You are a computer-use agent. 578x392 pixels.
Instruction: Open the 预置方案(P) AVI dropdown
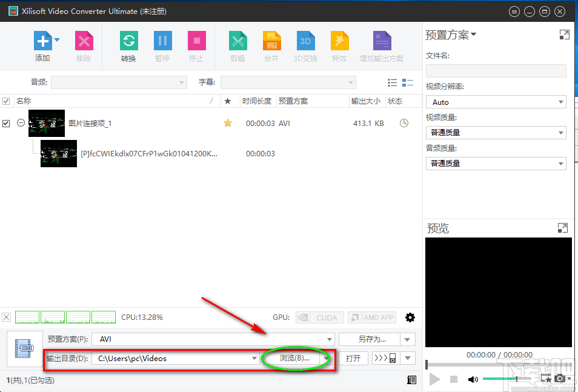213,339
